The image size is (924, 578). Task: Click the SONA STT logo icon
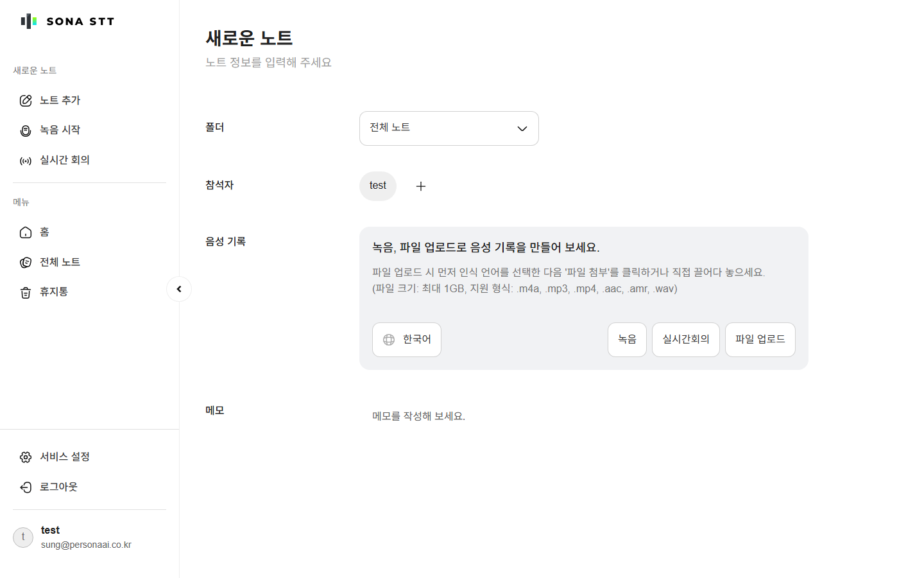[x=29, y=21]
